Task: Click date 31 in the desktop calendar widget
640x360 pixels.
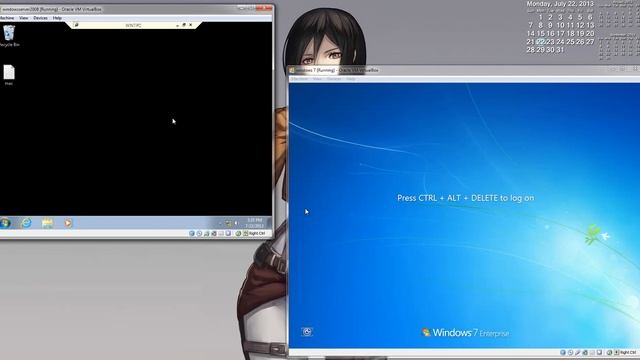Action: pos(560,50)
